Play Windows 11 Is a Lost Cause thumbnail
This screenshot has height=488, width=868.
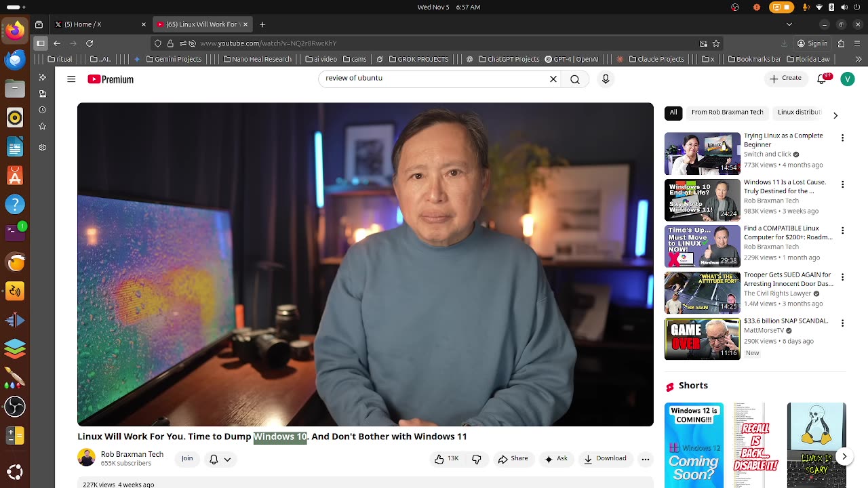click(703, 200)
